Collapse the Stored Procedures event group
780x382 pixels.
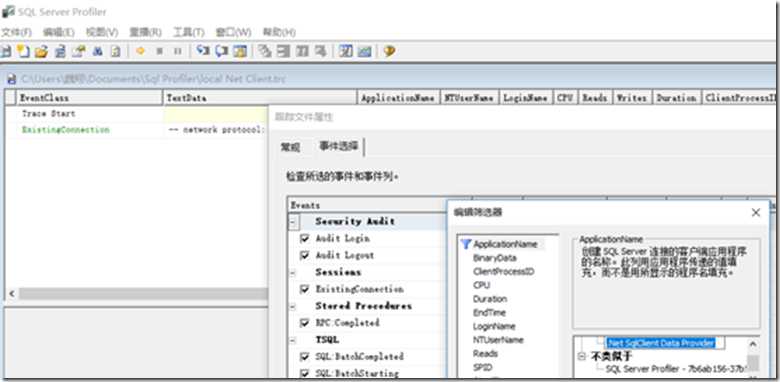click(293, 306)
